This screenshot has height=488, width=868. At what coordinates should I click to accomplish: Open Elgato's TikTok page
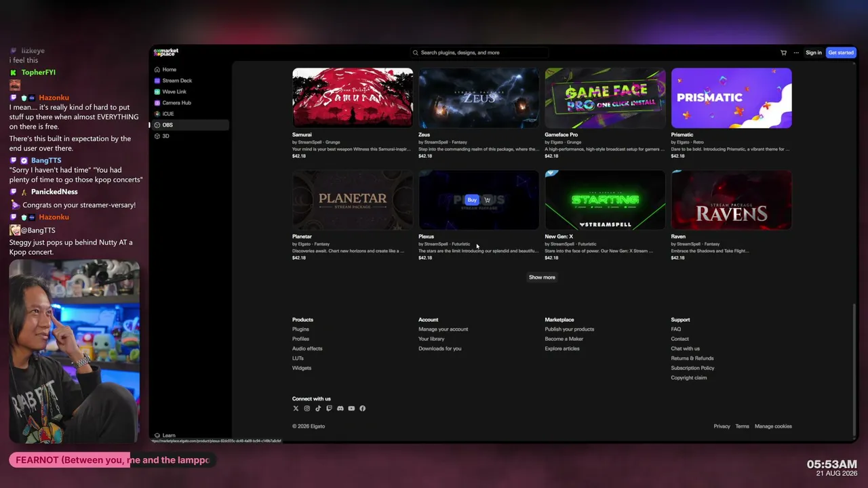pos(318,408)
